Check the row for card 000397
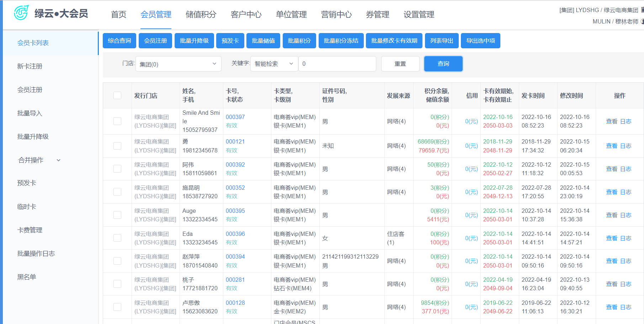Image resolution: width=644 pixels, height=324 pixels. click(117, 121)
